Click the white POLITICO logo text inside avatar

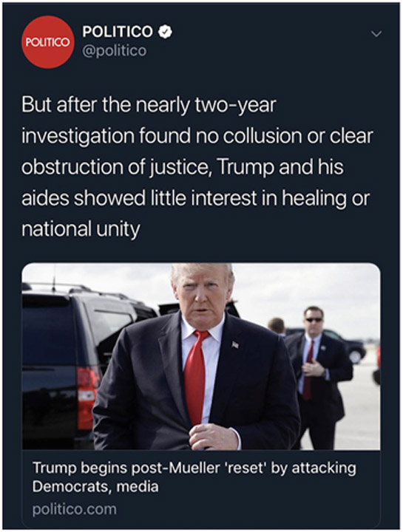[48, 42]
